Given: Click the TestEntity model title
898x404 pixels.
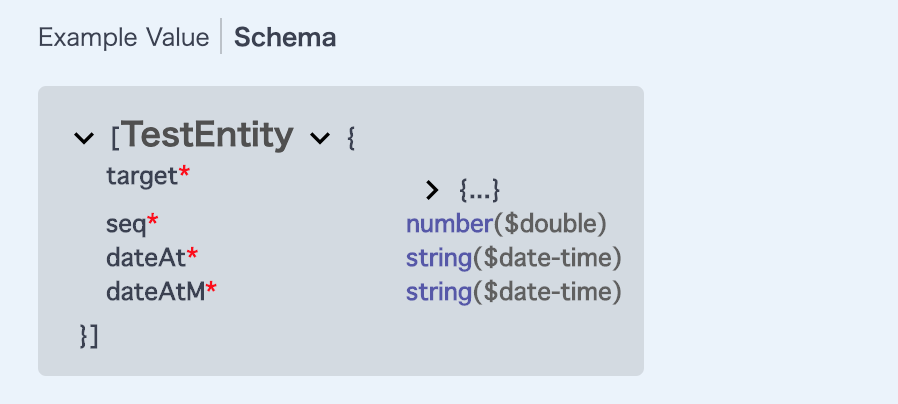Looking at the screenshot, I should point(208,135).
